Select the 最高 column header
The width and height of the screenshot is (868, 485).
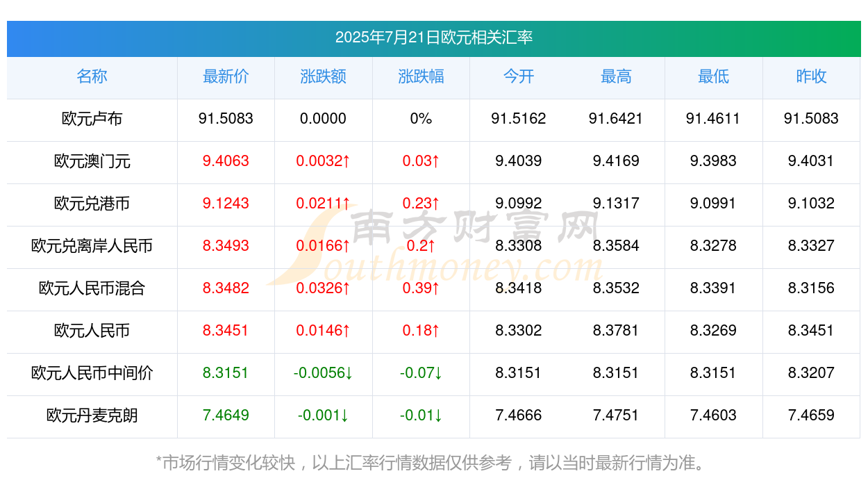616,76
